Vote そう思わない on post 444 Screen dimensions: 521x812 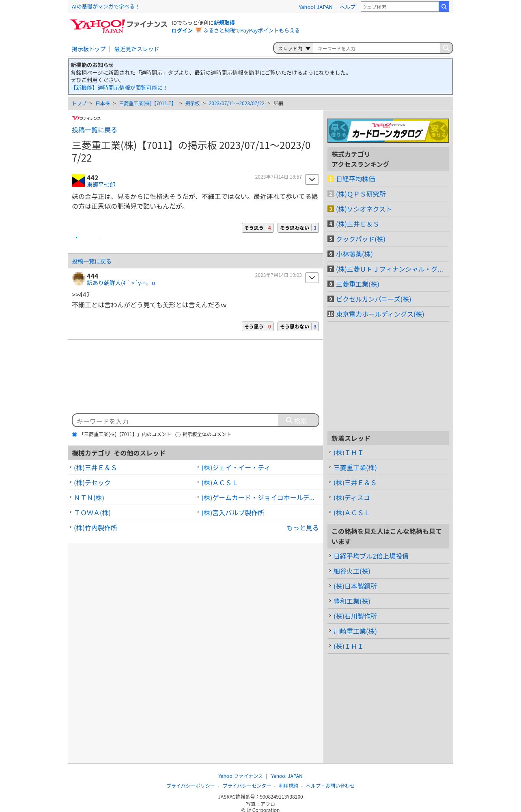tap(298, 326)
